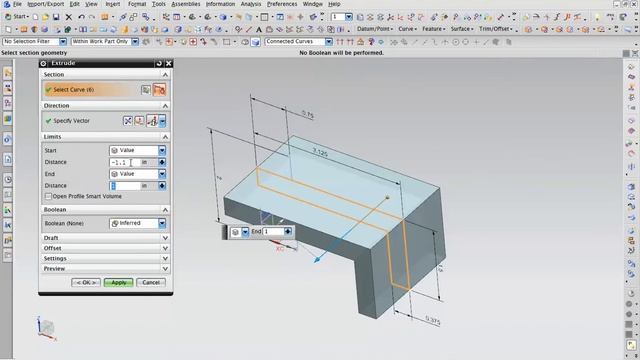The width and height of the screenshot is (640, 360).
Task: Click the Open folder icon
Action: pyautogui.click(x=45, y=17)
